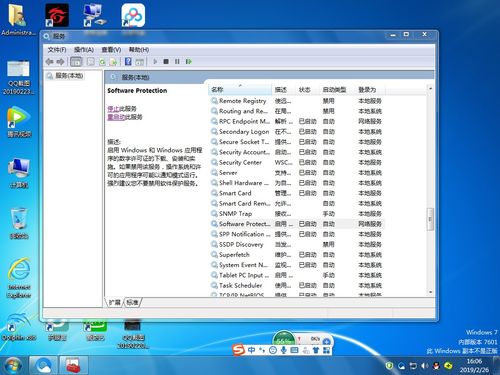Image resolution: width=500 pixels, height=375 pixels.
Task: Click the Stop Service square icon
Action: pos(166,62)
